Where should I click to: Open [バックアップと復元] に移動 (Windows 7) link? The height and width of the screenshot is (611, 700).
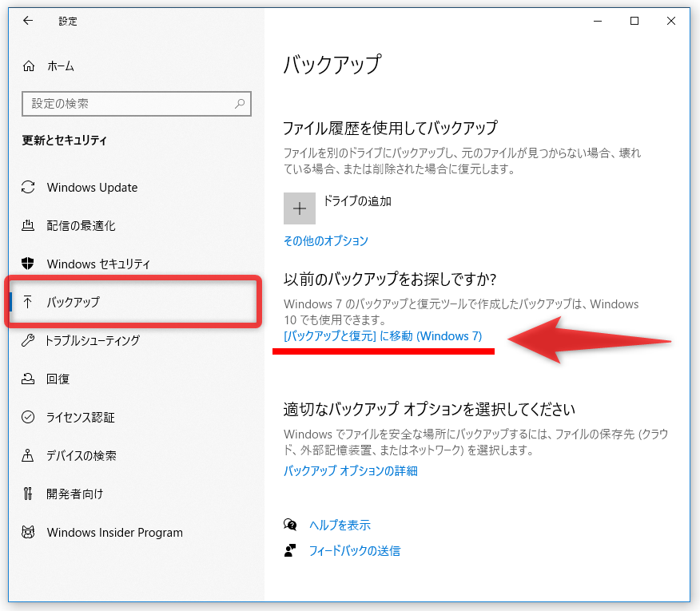click(383, 336)
